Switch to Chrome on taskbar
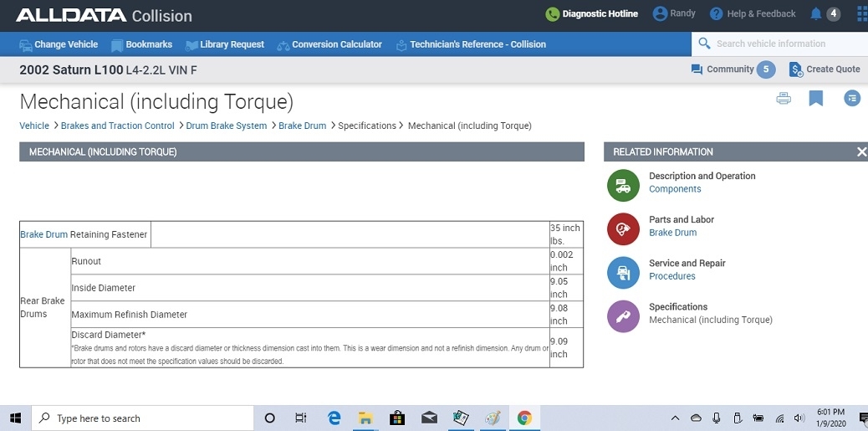 tap(524, 418)
